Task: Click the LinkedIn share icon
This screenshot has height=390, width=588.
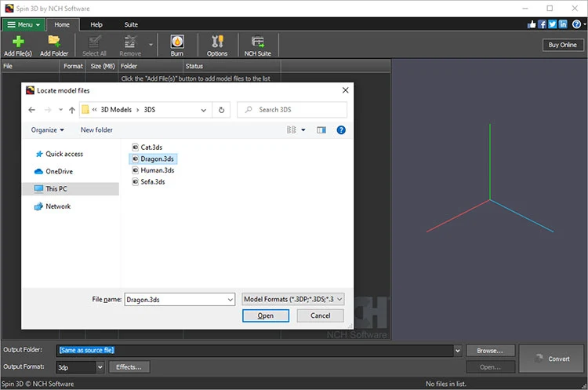Action: tap(563, 24)
